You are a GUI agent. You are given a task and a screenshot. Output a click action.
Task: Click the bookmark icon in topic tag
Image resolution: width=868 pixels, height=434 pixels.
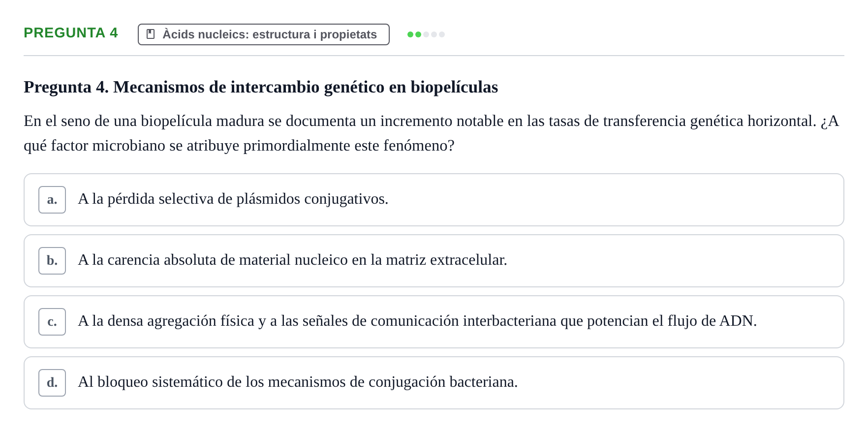coord(151,34)
